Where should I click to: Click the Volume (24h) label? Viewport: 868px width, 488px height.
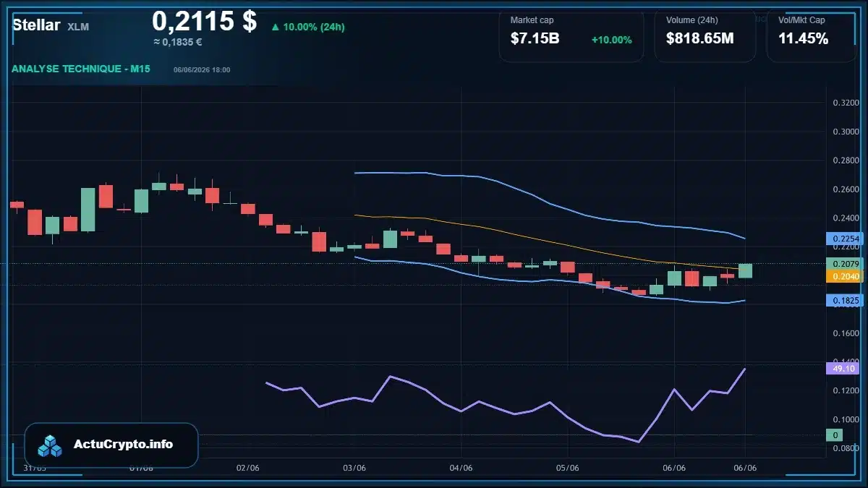pyautogui.click(x=692, y=20)
